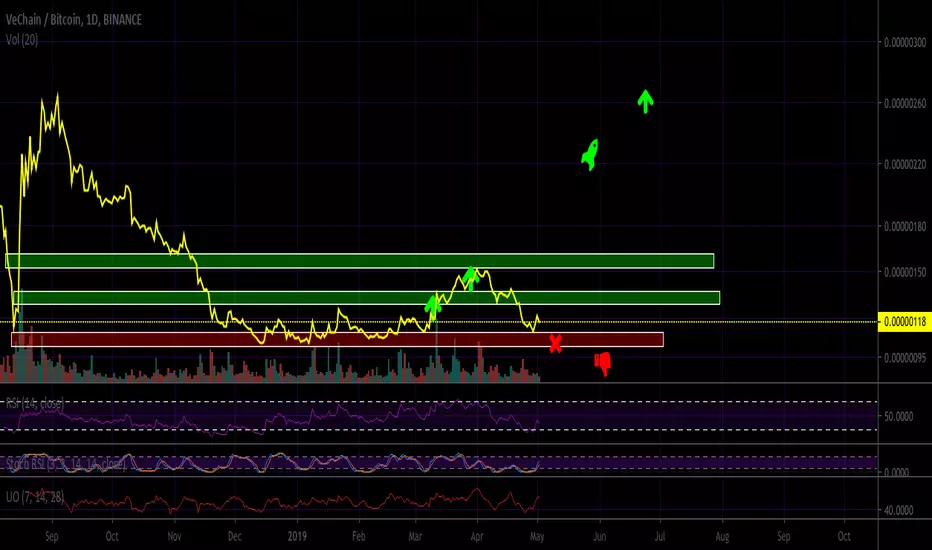Click the 40.0000 UO axis label

coord(898,511)
